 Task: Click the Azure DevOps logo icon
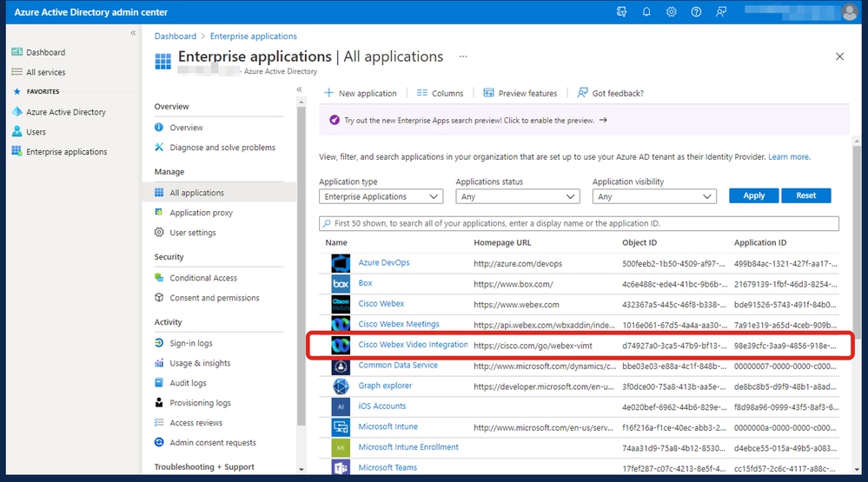[341, 263]
